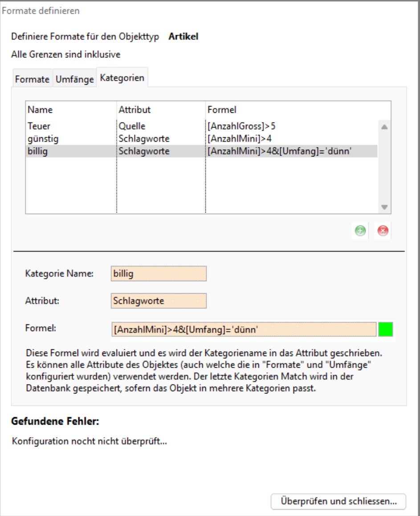Click the red delete category icon
Viewport: 420px width, 516px height.
tap(383, 232)
